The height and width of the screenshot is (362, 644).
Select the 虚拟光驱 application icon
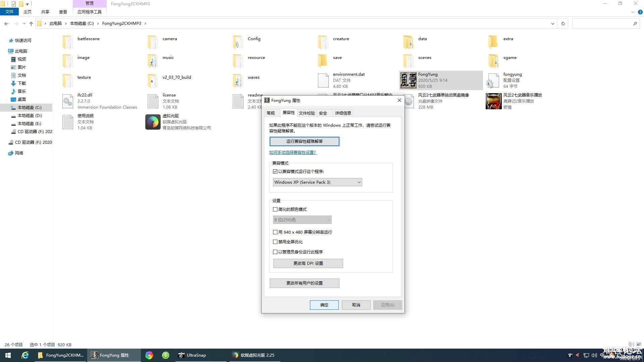click(x=153, y=122)
